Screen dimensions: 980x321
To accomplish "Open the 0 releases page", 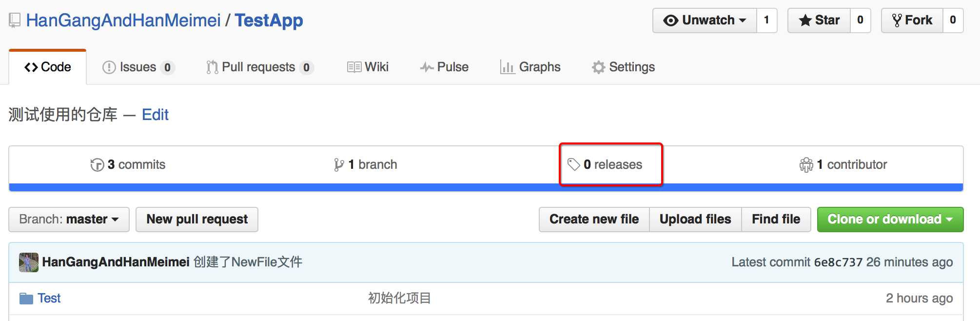I will point(605,165).
